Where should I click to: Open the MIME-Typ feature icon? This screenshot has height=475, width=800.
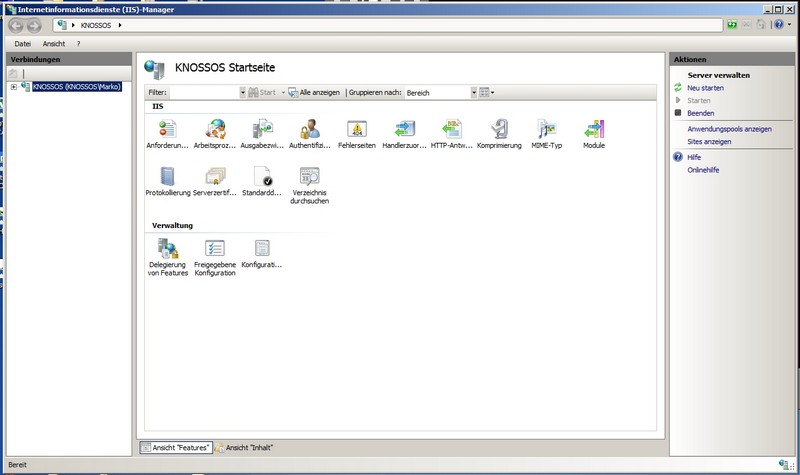(x=546, y=129)
